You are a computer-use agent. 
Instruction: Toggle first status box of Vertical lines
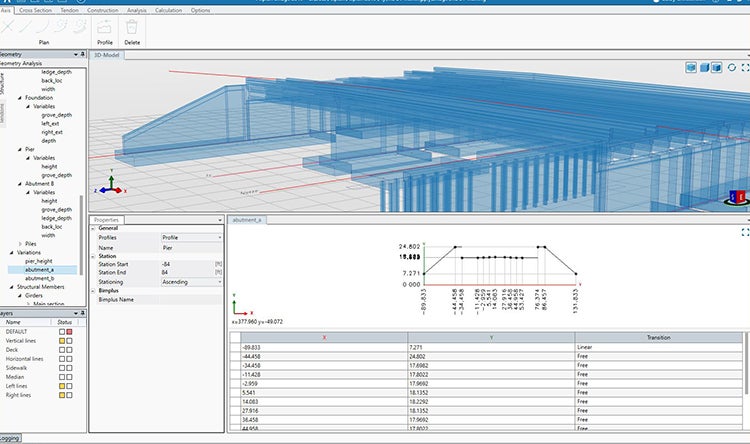62,341
